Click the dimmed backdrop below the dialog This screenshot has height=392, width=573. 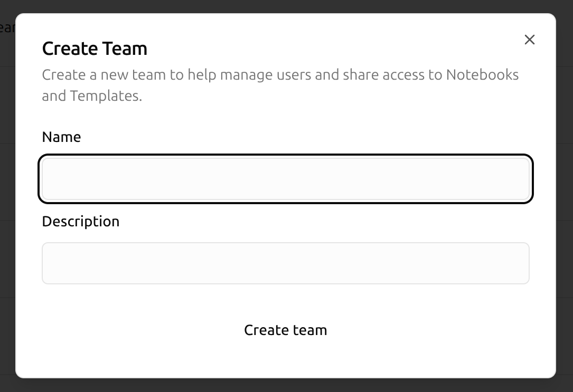(285, 386)
